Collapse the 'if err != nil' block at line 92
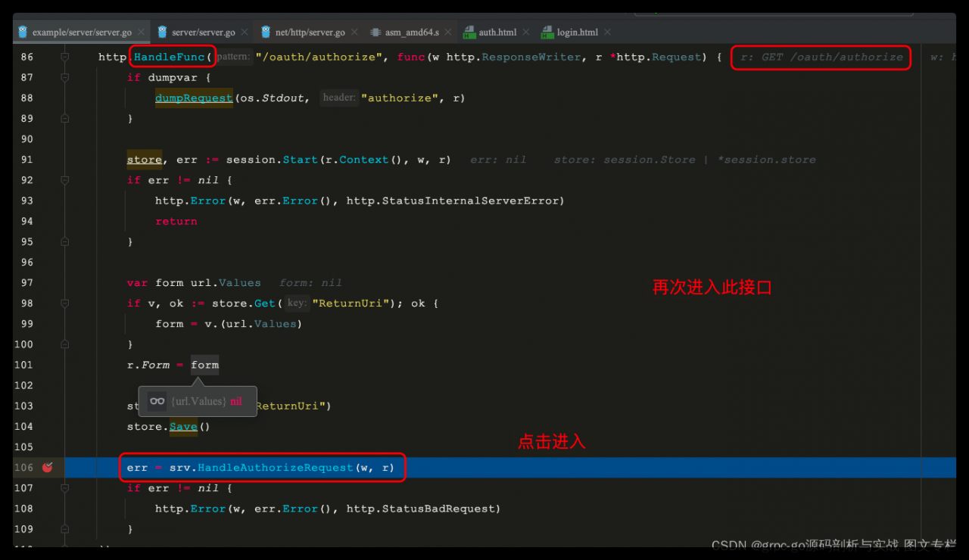The width and height of the screenshot is (969, 560). pos(64,180)
